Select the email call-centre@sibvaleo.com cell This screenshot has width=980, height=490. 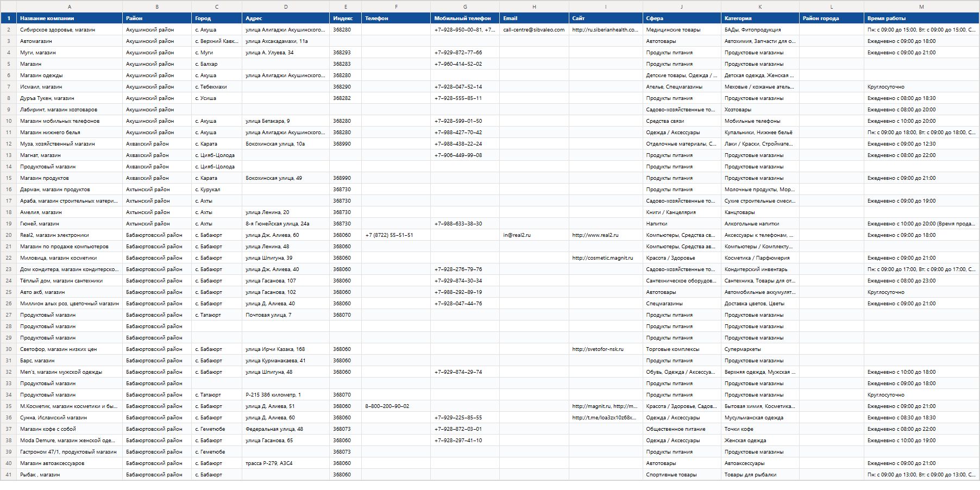click(534, 30)
